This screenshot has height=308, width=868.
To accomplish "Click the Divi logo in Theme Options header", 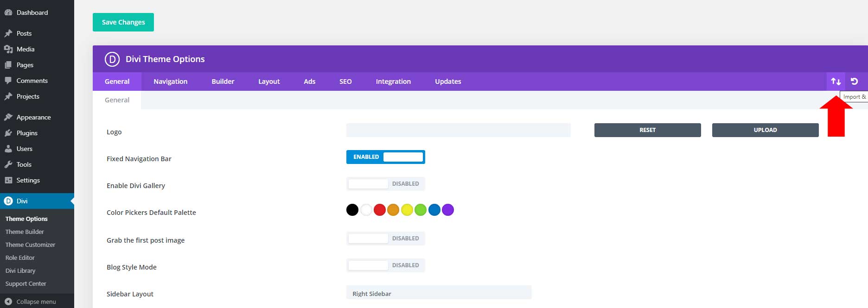I will pos(112,59).
